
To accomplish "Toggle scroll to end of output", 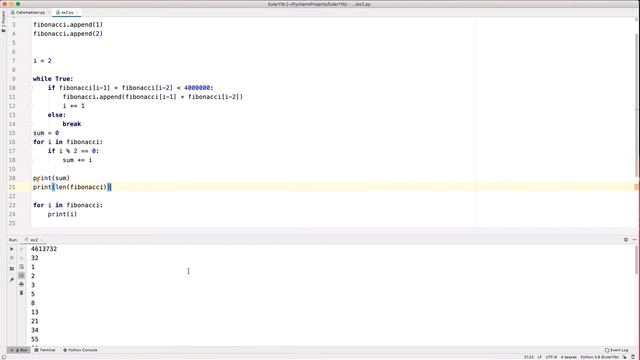I will 22,276.
